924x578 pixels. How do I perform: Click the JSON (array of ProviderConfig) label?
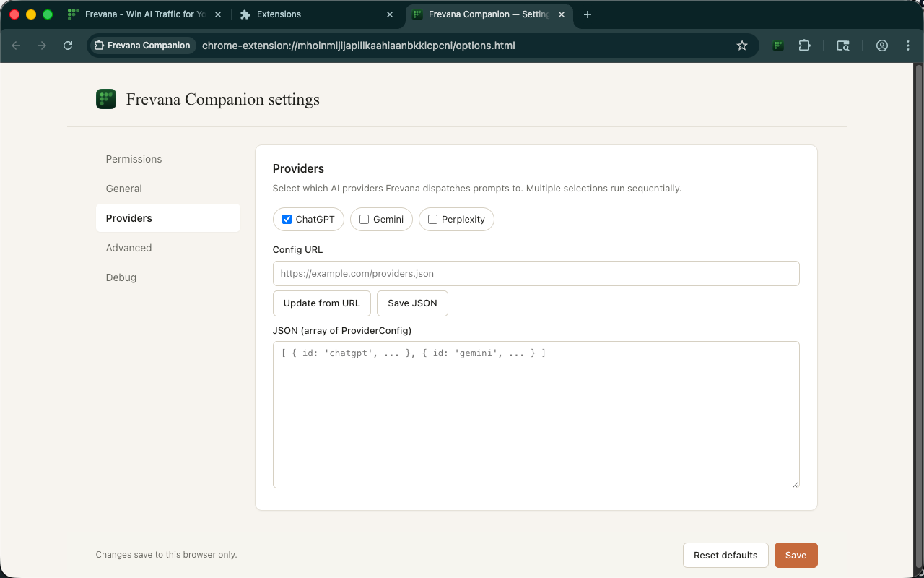point(342,330)
